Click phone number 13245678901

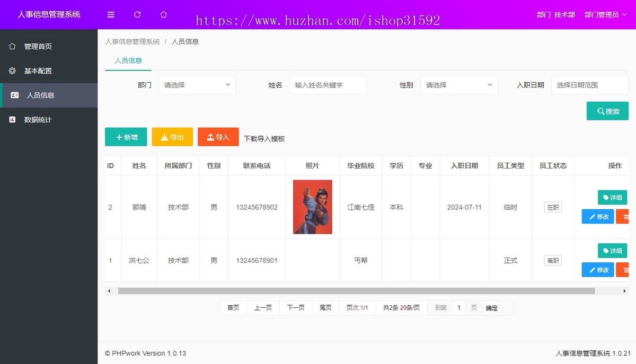point(257,260)
